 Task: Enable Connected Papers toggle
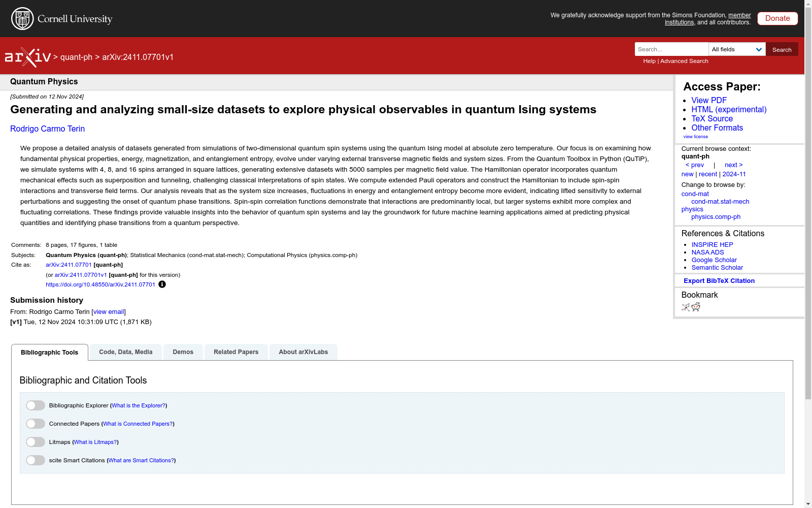pos(36,424)
